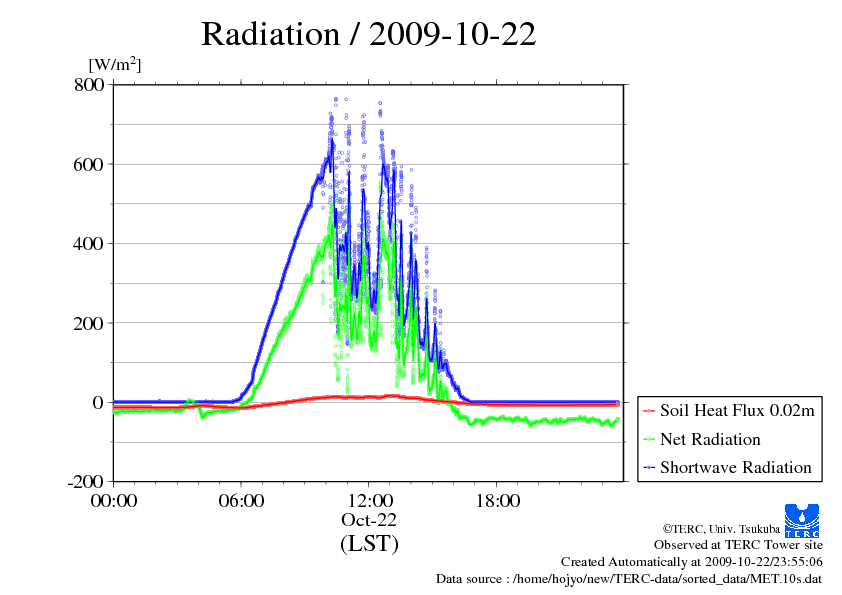Image resolution: width=842 pixels, height=595 pixels.
Task: Click the y-axis value '400'
Action: tap(89, 244)
